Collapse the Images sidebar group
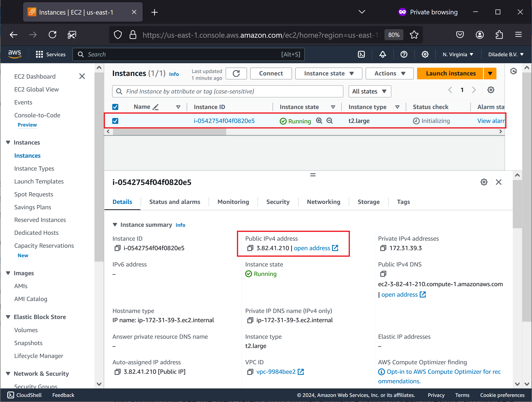 click(8, 273)
